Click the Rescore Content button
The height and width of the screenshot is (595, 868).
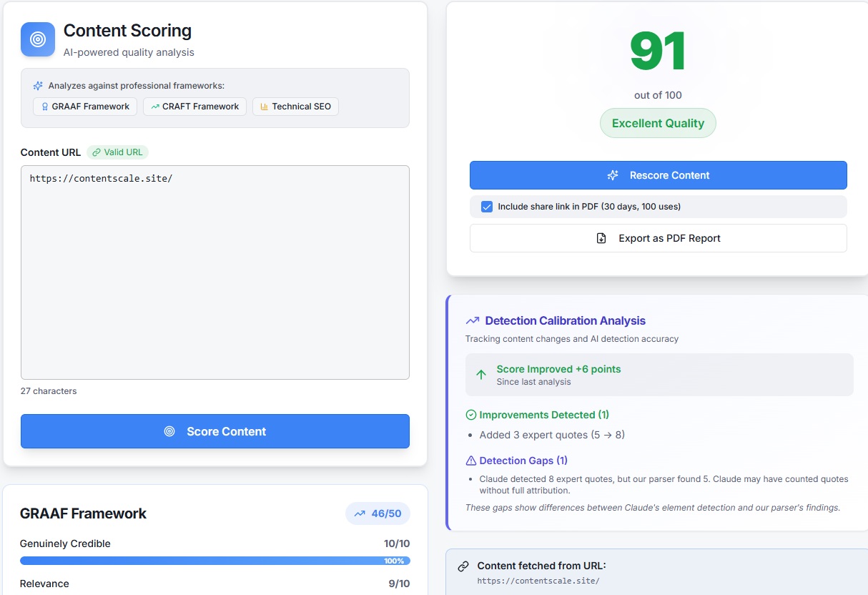[658, 174]
